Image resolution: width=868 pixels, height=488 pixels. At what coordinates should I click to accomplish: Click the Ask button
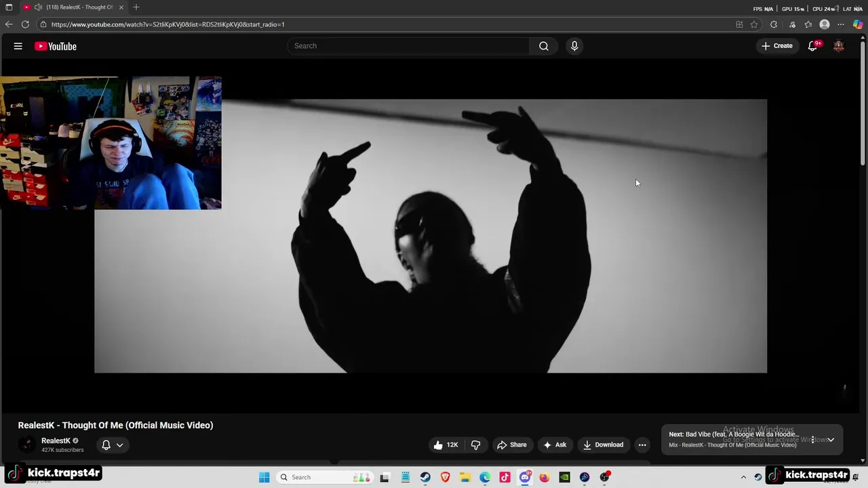(x=555, y=445)
